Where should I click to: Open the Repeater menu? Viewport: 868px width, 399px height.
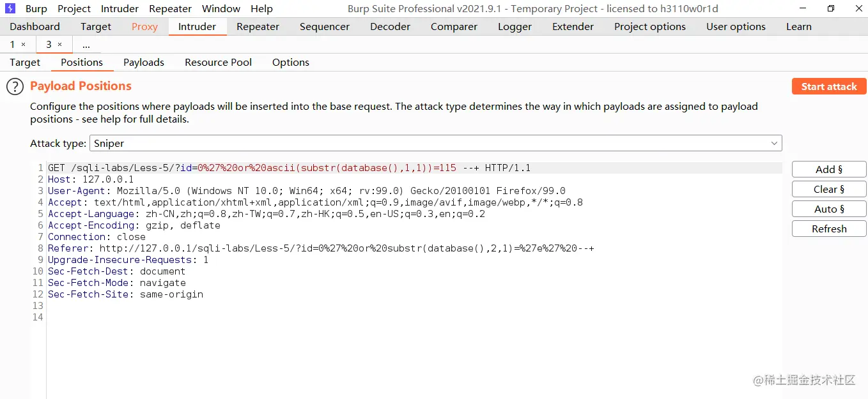click(x=170, y=9)
